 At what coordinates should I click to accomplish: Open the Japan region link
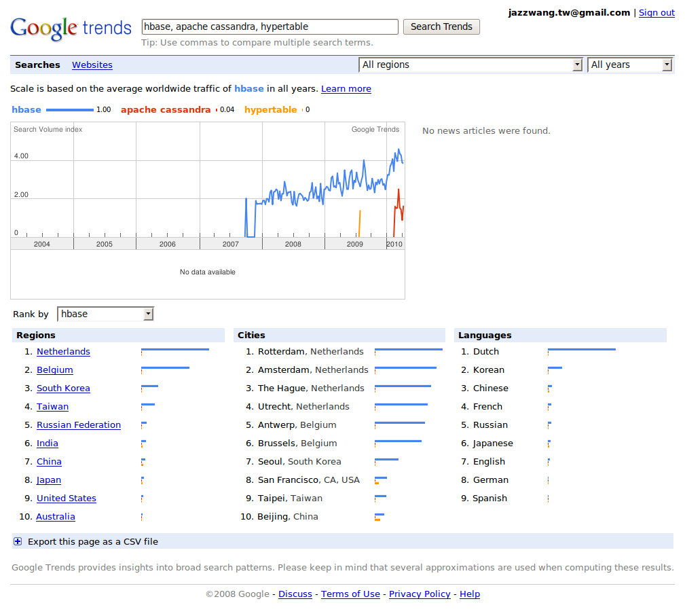[x=48, y=480]
